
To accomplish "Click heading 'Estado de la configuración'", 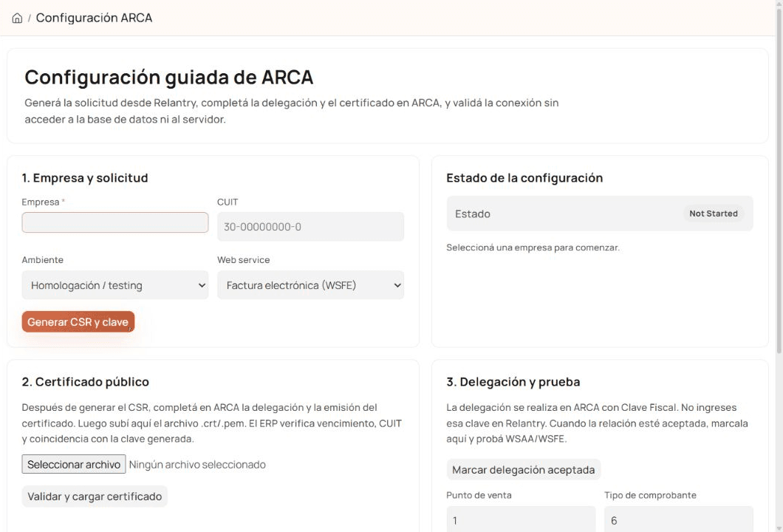I will tap(524, 178).
